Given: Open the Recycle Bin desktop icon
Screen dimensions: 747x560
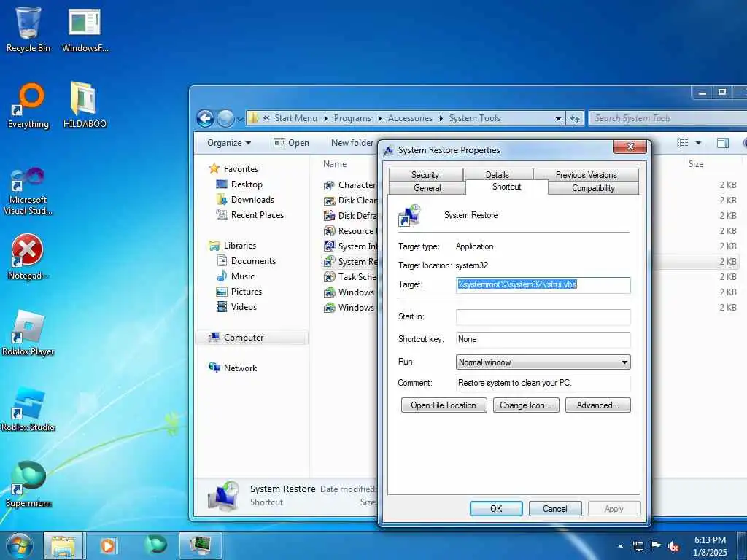Looking at the screenshot, I should (28, 29).
